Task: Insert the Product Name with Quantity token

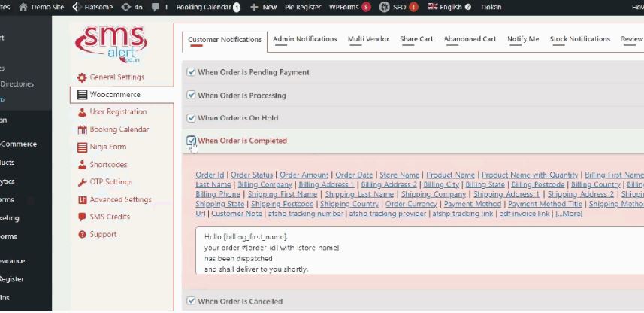Action: point(530,175)
